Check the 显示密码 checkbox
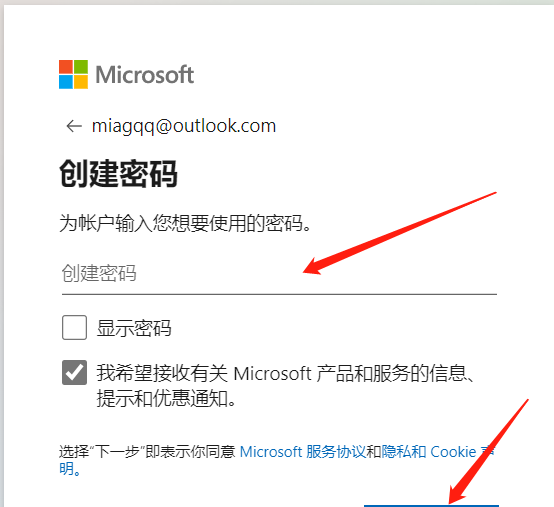The height and width of the screenshot is (507, 554). (x=74, y=328)
